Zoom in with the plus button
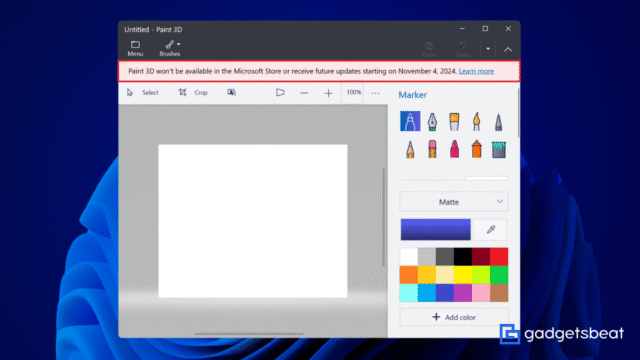Screen dimensions: 640x360 (328, 93)
